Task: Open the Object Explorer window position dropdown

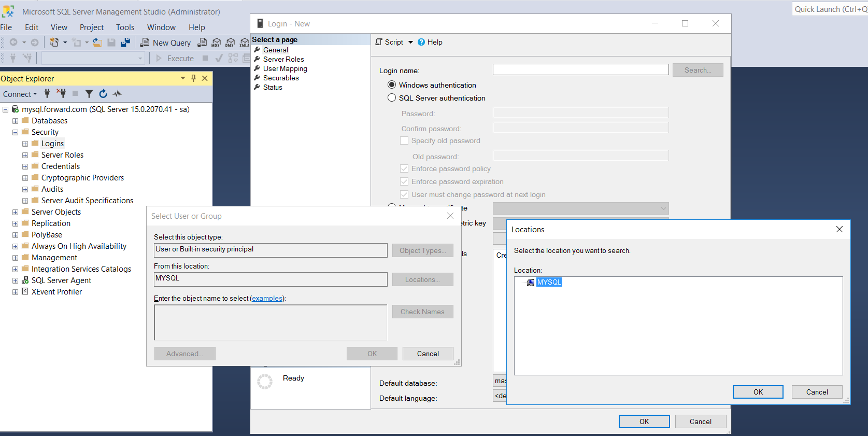Action: 182,78
